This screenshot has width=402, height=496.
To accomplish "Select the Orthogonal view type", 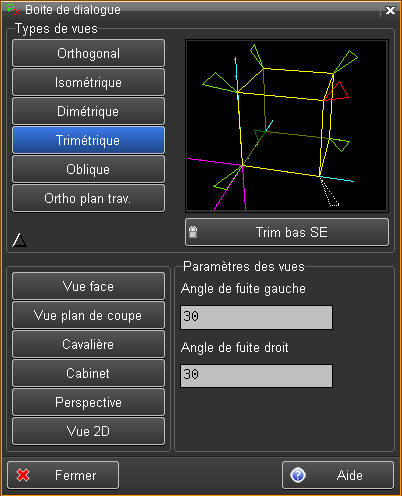I will coord(88,53).
